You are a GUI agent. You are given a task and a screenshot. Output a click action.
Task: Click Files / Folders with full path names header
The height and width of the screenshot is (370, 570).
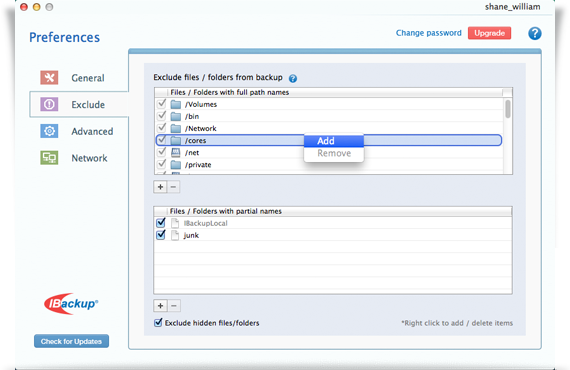click(x=230, y=92)
